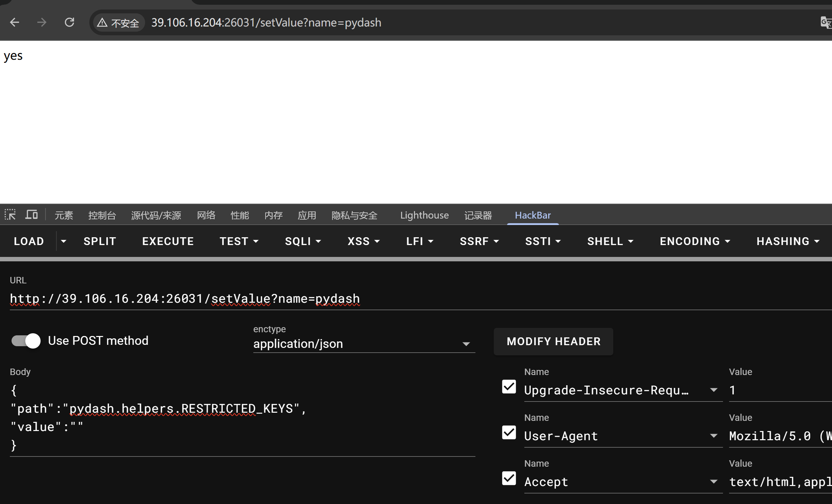Activate the DevTools inspect element picker

click(10, 215)
